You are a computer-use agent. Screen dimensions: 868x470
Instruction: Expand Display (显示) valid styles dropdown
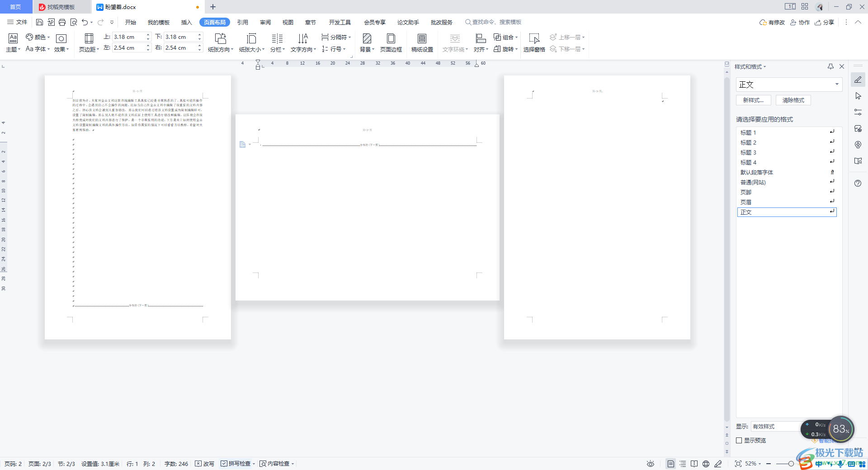(x=776, y=426)
